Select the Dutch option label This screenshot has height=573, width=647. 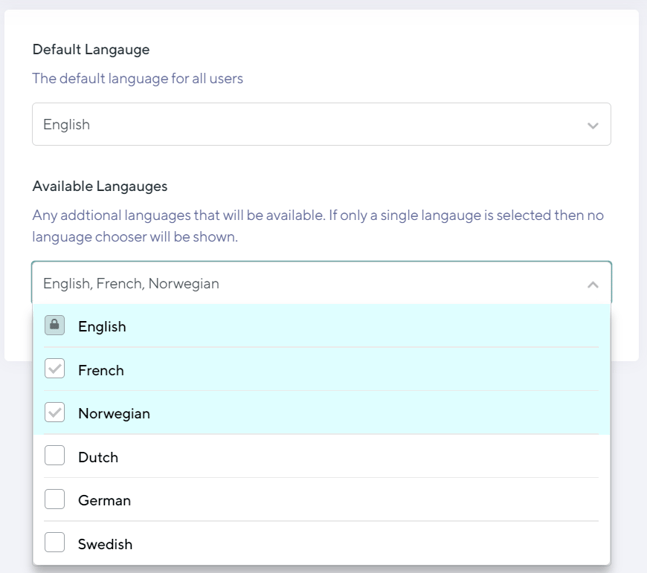pyautogui.click(x=98, y=457)
